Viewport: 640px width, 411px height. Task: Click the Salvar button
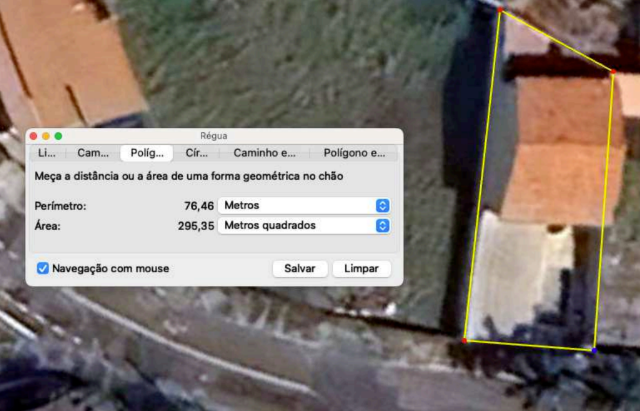tap(300, 269)
